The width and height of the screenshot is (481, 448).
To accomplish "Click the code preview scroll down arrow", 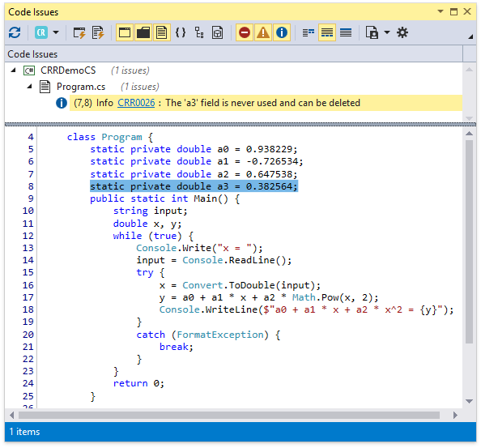I will [x=469, y=401].
